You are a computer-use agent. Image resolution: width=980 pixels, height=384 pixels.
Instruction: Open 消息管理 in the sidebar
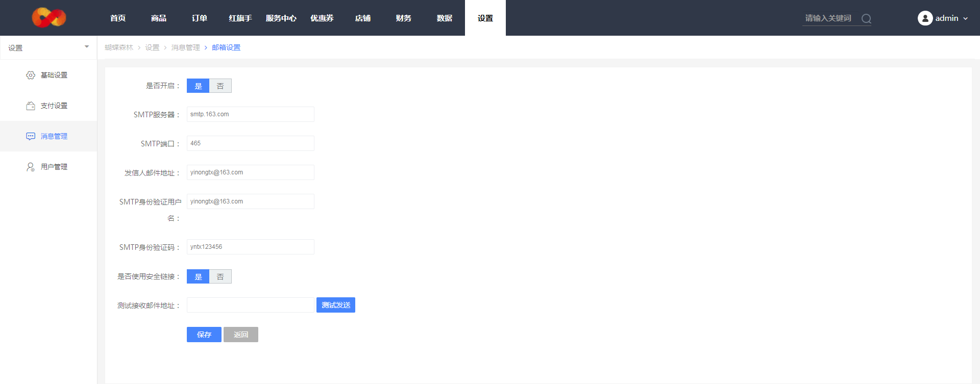(48, 136)
